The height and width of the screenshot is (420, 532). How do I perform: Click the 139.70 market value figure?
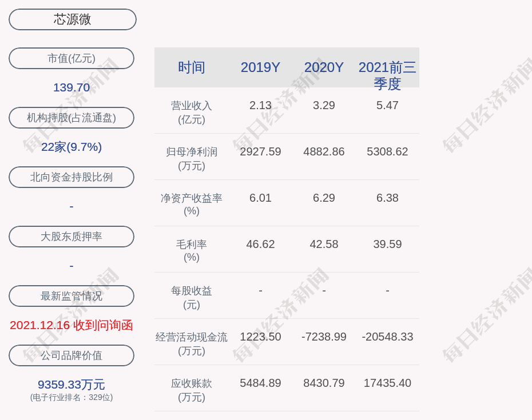pyautogui.click(x=72, y=87)
